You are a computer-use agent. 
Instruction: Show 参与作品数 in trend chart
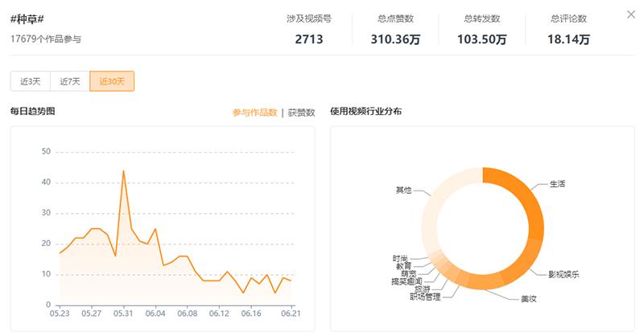[254, 113]
